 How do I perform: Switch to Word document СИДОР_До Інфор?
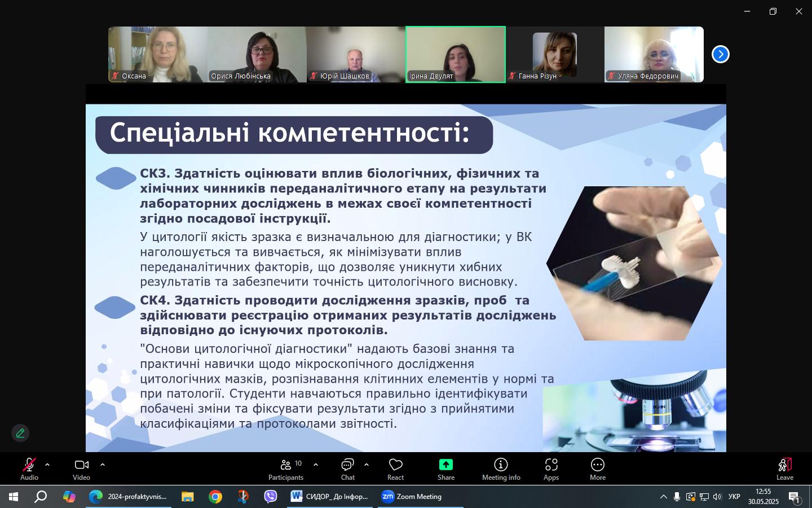[330, 497]
